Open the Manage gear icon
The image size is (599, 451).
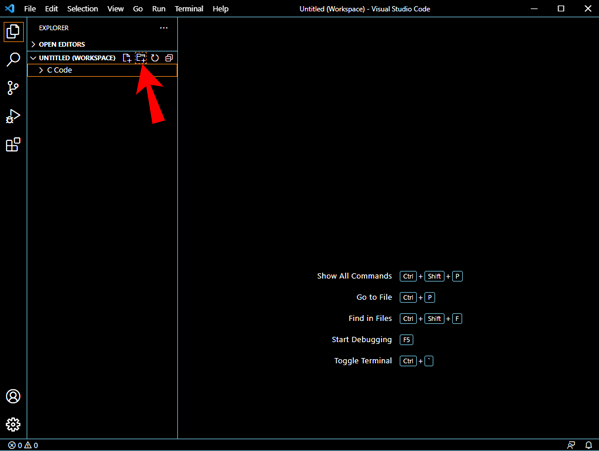tap(13, 424)
